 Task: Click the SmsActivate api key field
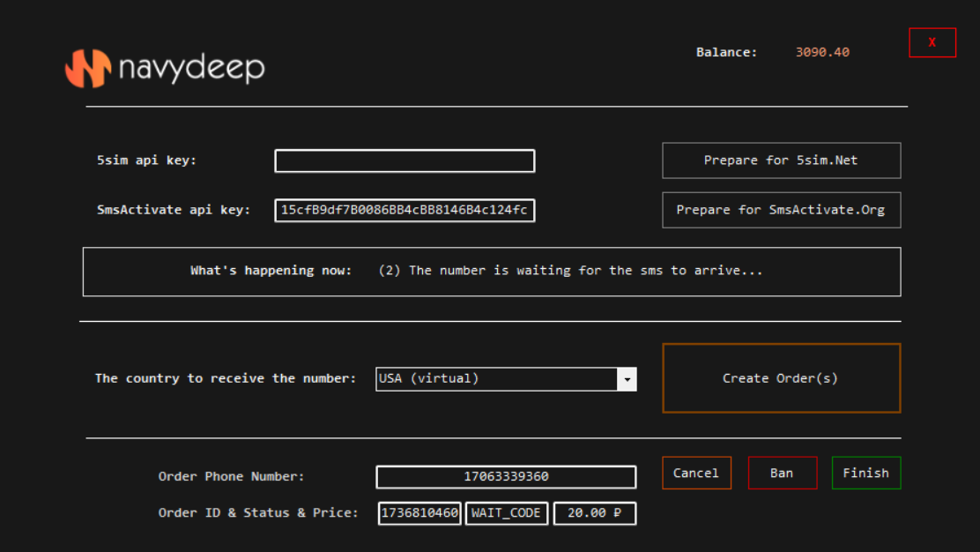[405, 210]
